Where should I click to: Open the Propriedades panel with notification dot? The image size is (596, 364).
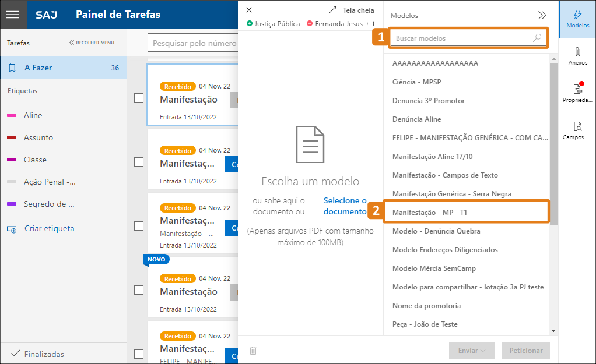tap(577, 93)
